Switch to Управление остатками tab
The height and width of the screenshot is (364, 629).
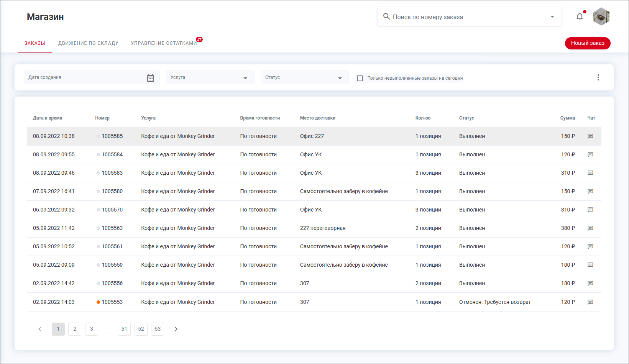point(164,43)
